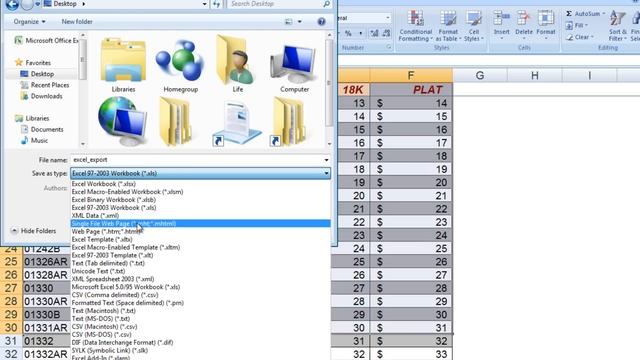This screenshot has width=640, height=360.
Task: Choose Single File Web Page (*.mht) option
Action: coord(200,224)
